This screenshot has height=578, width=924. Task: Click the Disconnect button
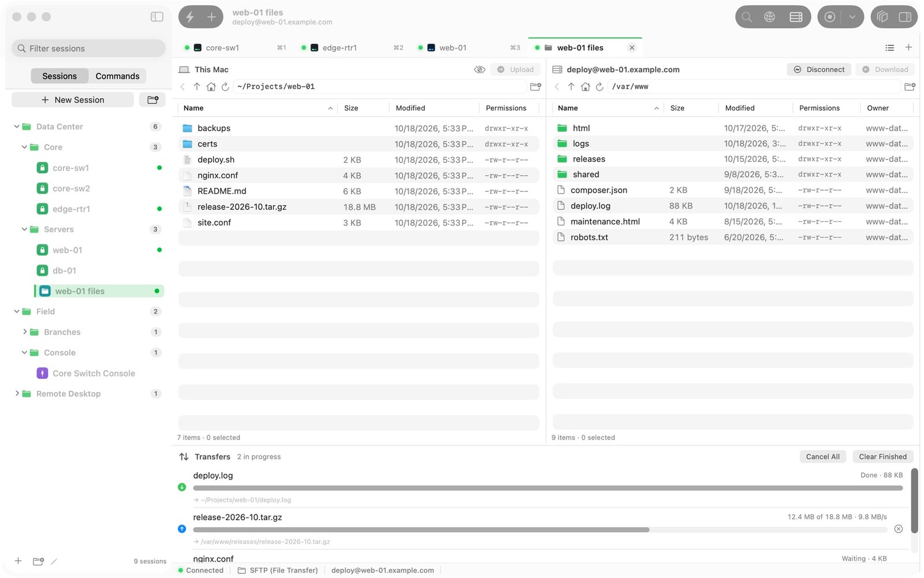click(819, 69)
